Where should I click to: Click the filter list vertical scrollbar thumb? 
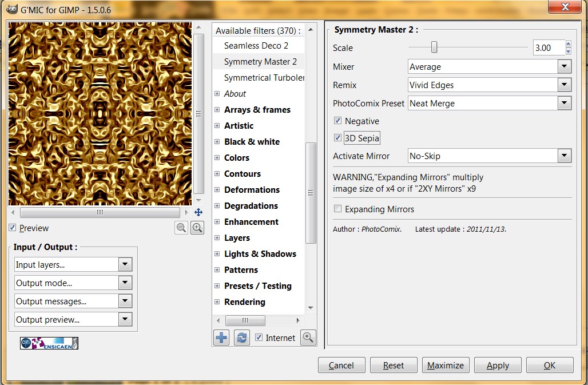[311, 193]
